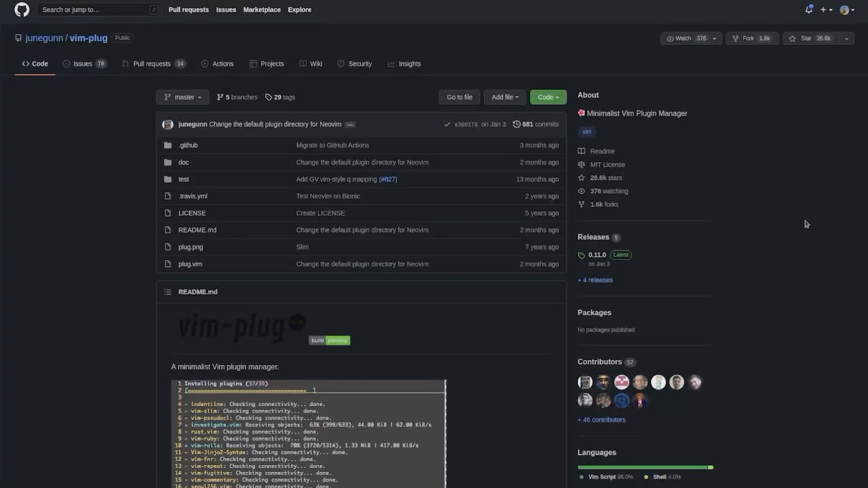Switch to the repository Pull requests tab
The image size is (868, 488).
pos(154,64)
